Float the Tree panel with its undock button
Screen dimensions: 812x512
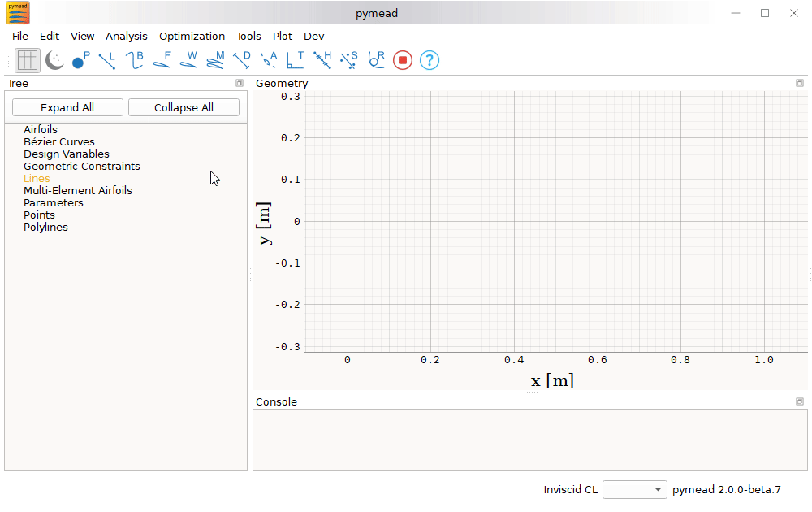[x=240, y=83]
